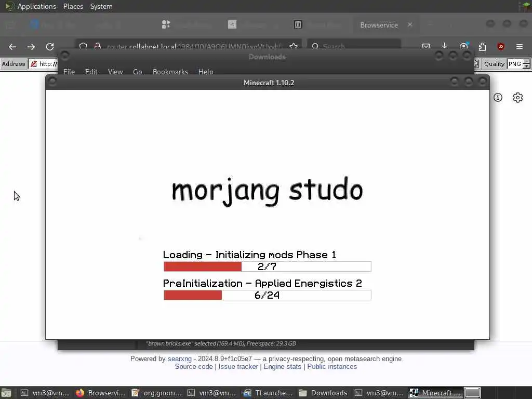
Task: Click the morjang studo splash logo
Action: (x=268, y=191)
